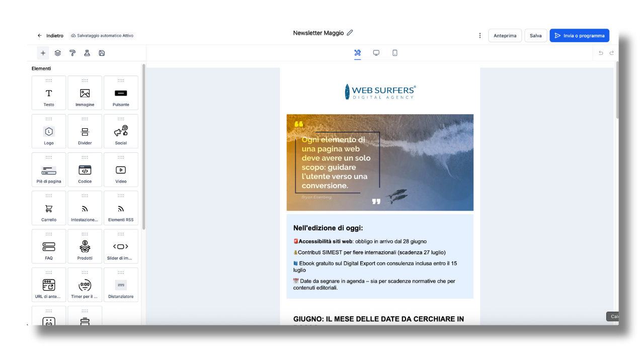This screenshot has height=362, width=644.
Task: Click the "Ebook gratuito sul Digital Export" line
Action: [375, 266]
